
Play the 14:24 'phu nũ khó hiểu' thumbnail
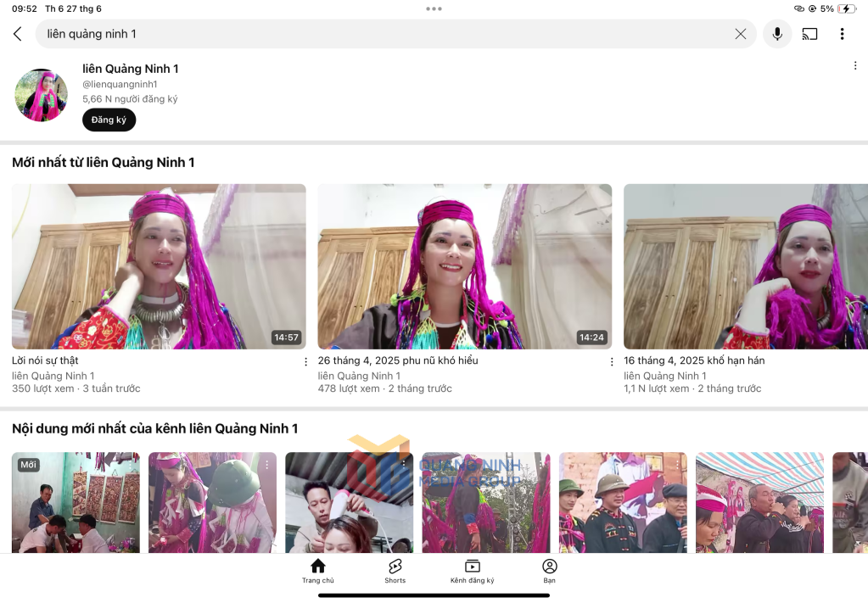click(x=464, y=266)
